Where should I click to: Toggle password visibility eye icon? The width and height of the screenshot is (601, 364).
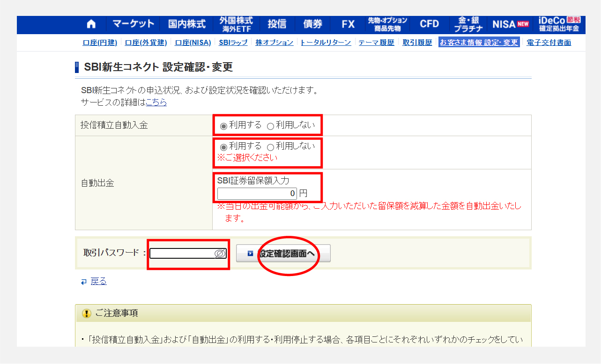(220, 254)
